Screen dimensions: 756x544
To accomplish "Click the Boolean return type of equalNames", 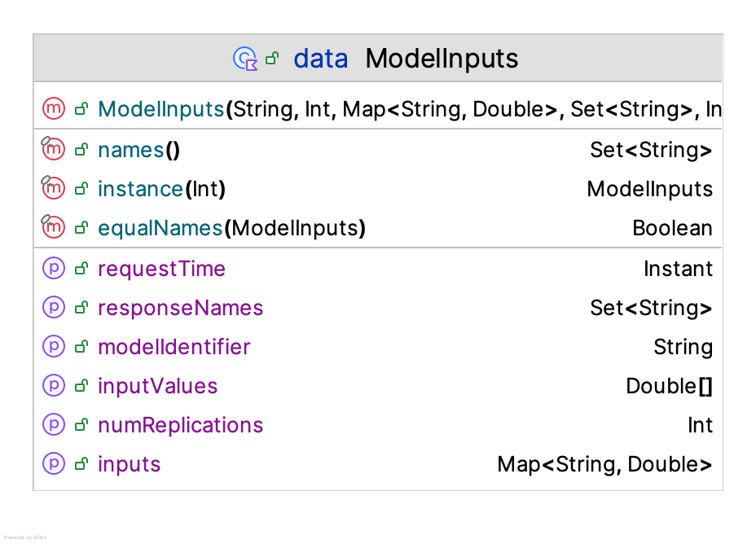I will (673, 228).
